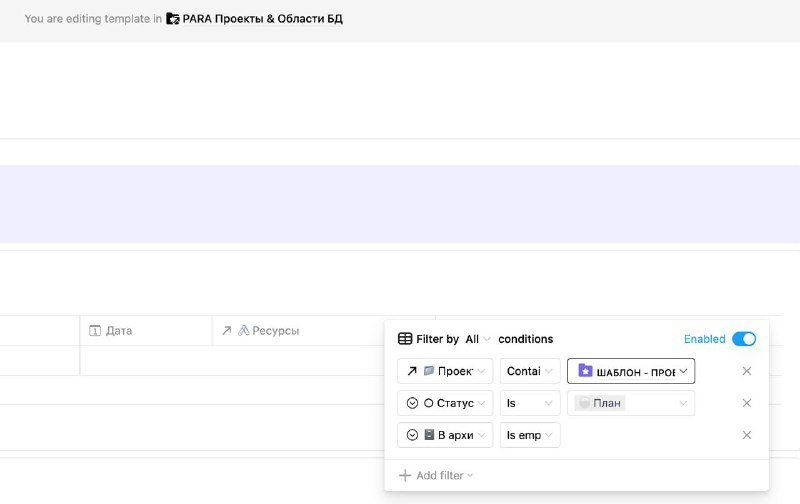
Task: Click Add filter button
Action: 436,475
